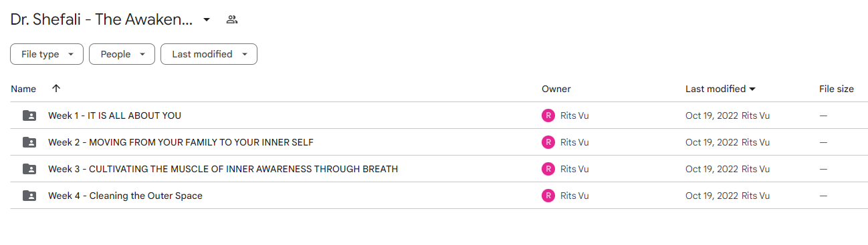Screen dimensions: 868x245
Task: Expand the People filter
Action: pos(122,54)
